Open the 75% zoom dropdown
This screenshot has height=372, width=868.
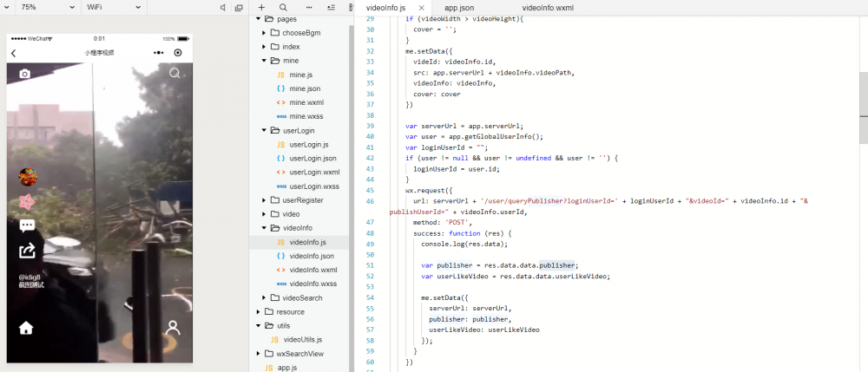48,7
